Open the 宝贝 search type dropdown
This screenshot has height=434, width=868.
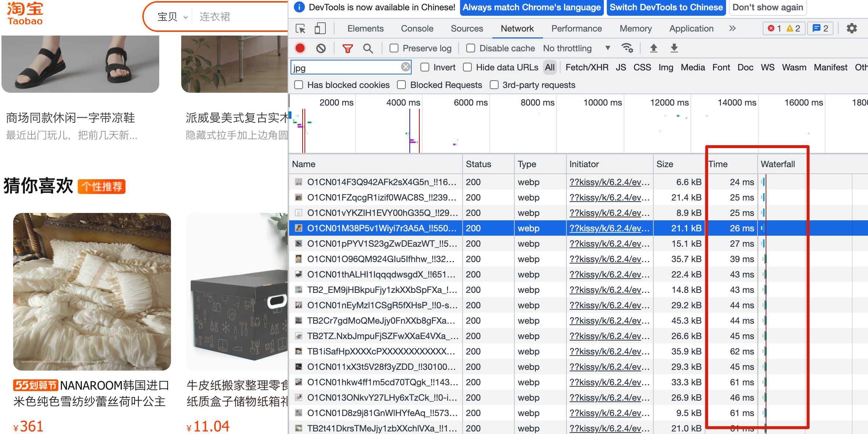[172, 17]
